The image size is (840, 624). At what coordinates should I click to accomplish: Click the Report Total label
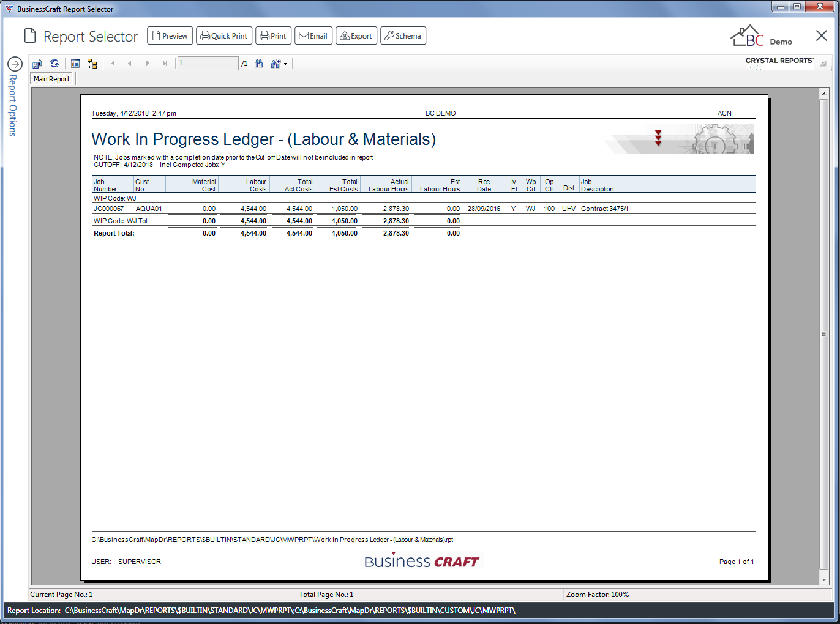click(114, 233)
